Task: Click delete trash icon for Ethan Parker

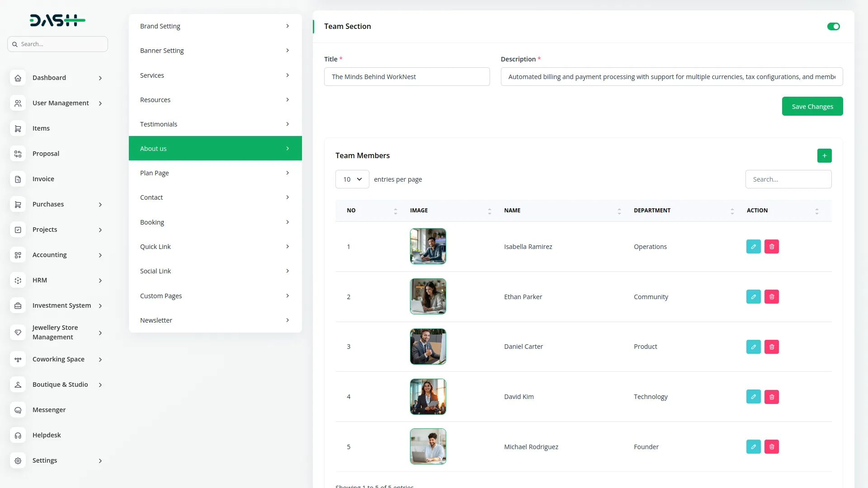Action: (772, 296)
